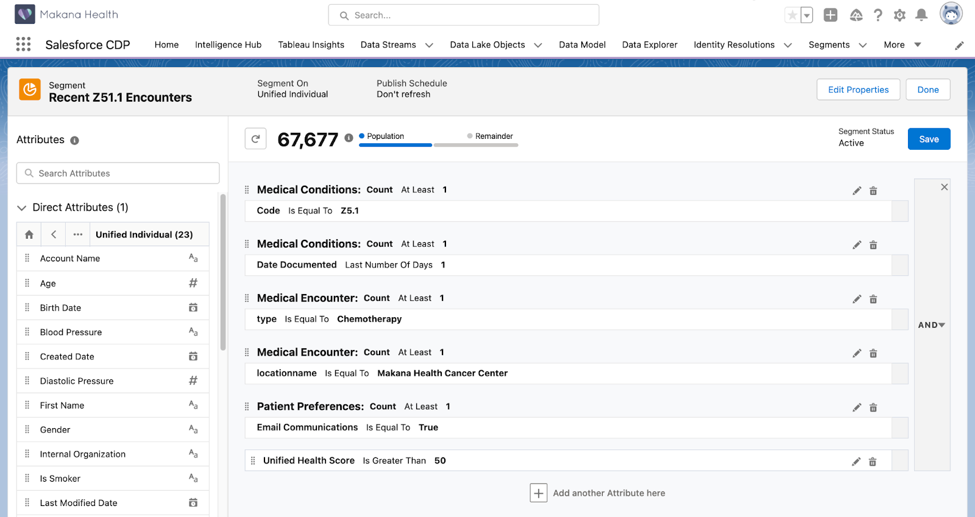Click the population info icon
This screenshot has width=975, height=517.
(349, 138)
